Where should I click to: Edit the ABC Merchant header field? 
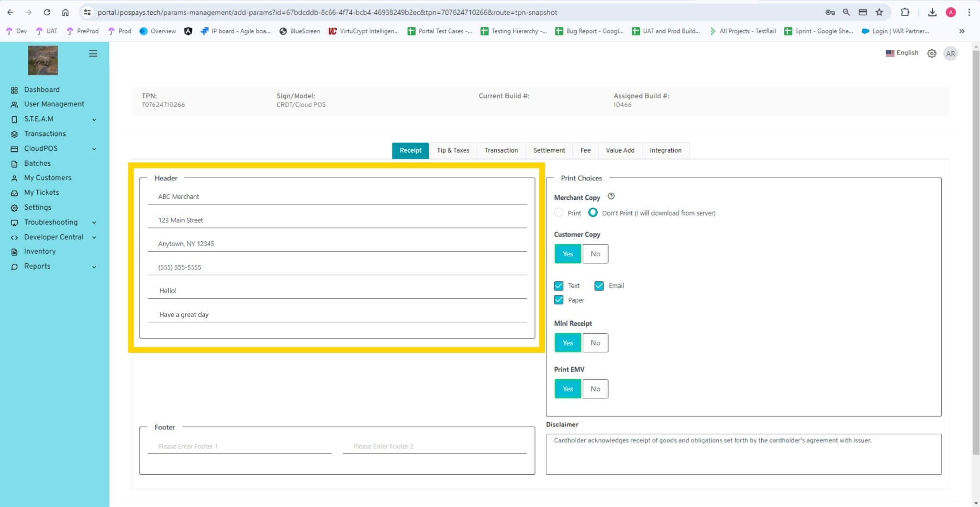coord(337,197)
